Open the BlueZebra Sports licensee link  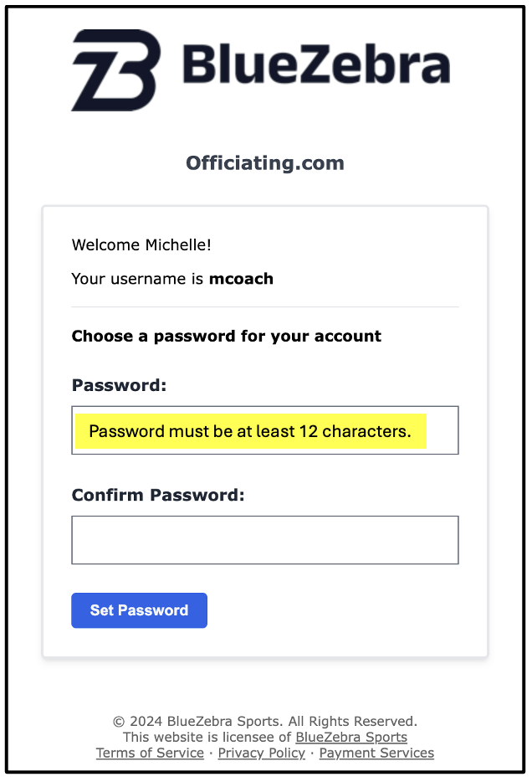tap(351, 737)
